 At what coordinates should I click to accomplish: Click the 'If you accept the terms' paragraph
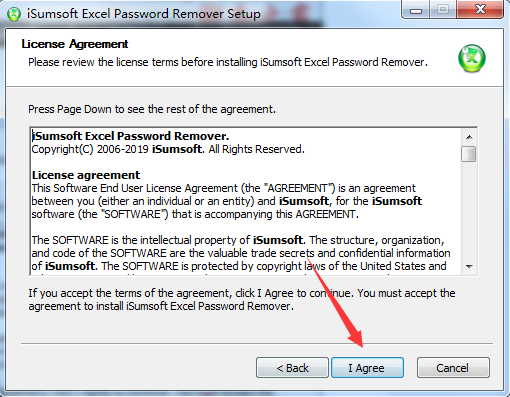[x=242, y=299]
